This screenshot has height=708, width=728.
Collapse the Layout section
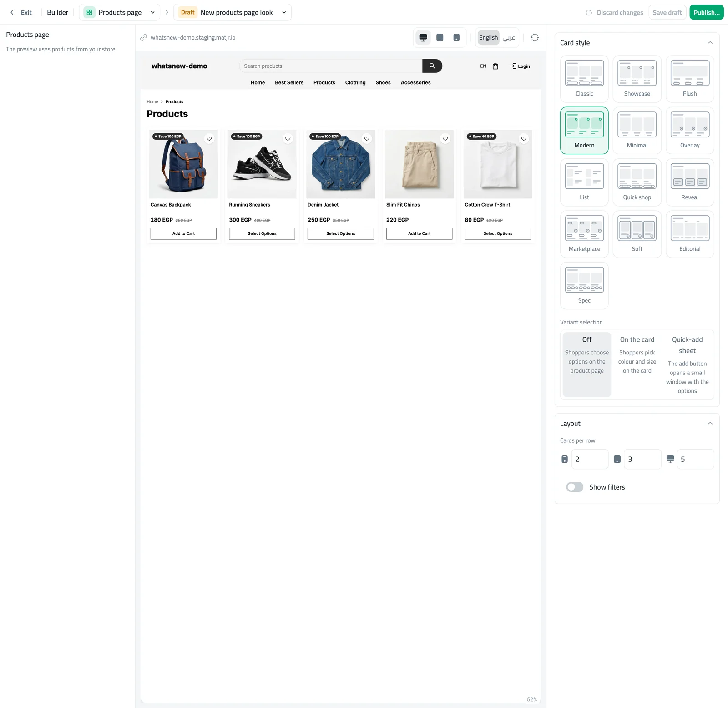pos(710,424)
